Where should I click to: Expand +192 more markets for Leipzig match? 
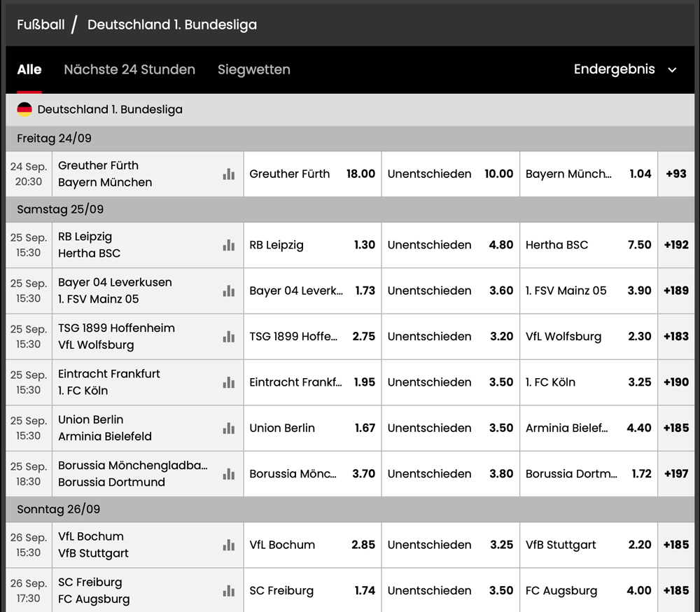coord(676,245)
